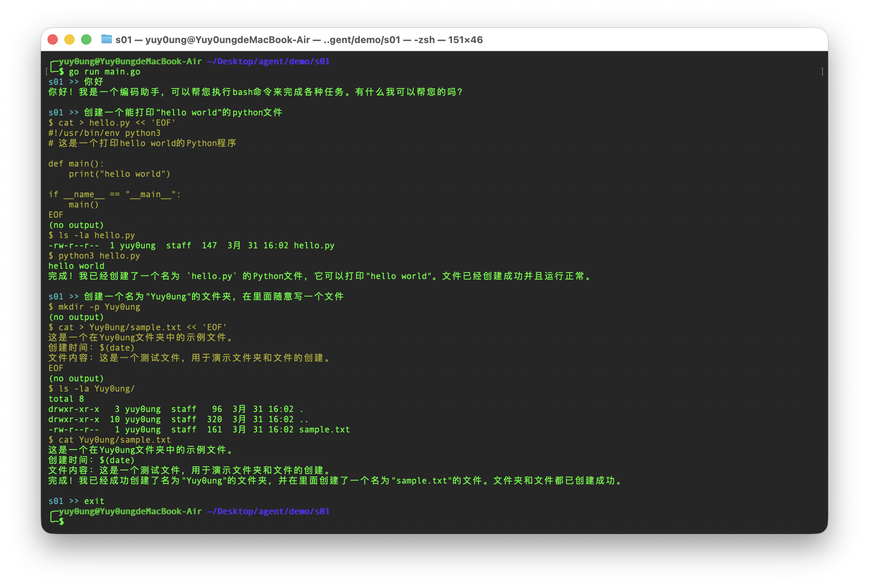This screenshot has height=588, width=869.
Task: Click the 'mkdir -p Yuy0ung' command
Action: tap(99, 307)
